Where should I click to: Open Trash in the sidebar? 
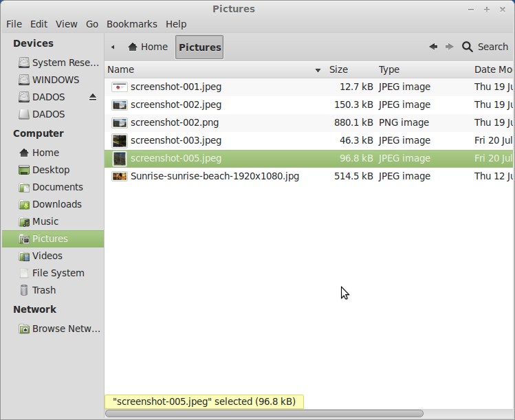pos(44,290)
